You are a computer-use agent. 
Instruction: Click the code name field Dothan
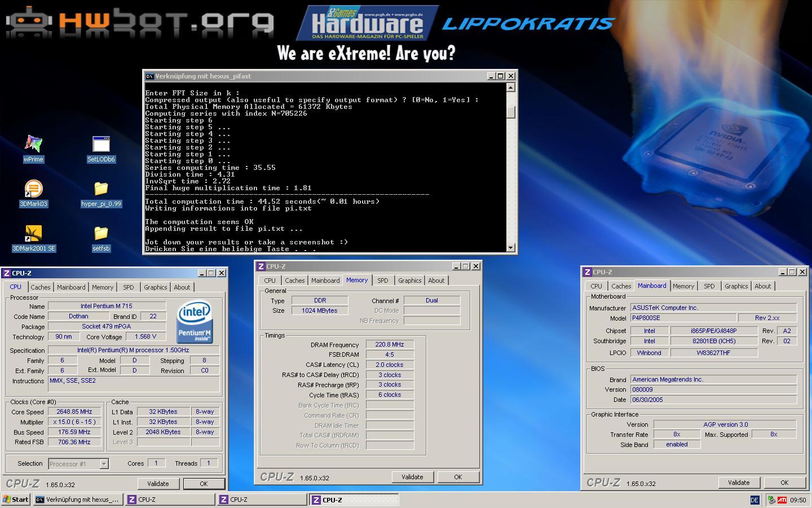(x=78, y=317)
